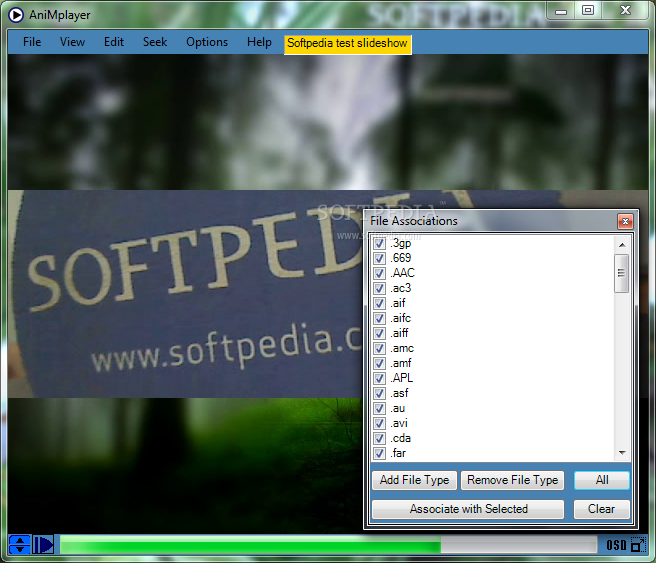Uncheck the .amf file type
656x563 pixels.
click(x=379, y=363)
